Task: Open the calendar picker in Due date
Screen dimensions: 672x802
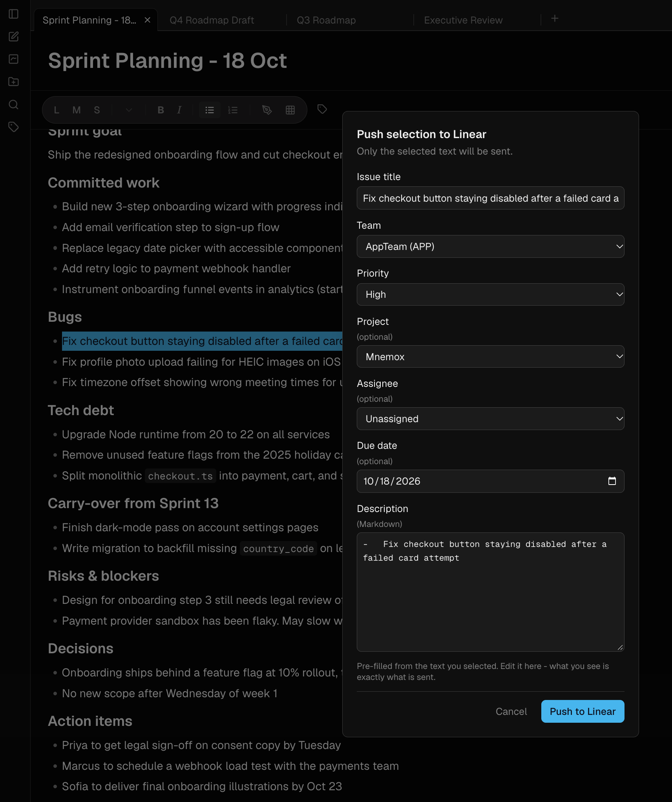Action: click(612, 481)
